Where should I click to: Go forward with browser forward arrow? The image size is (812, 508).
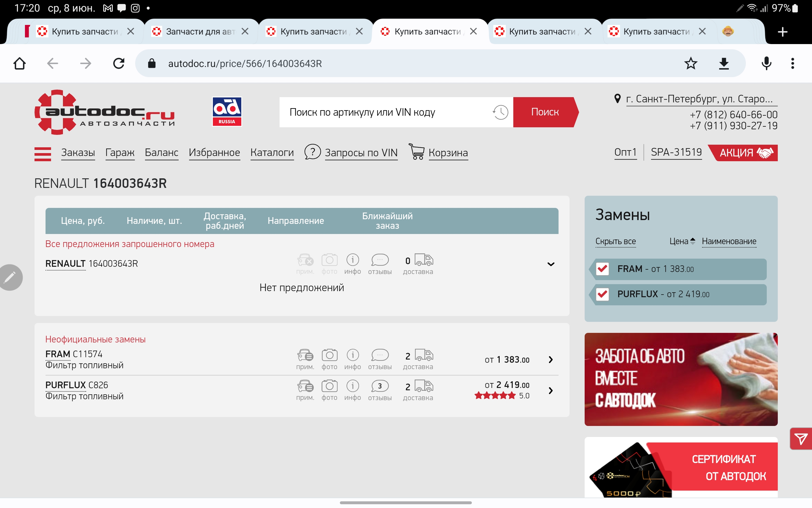tap(86, 63)
